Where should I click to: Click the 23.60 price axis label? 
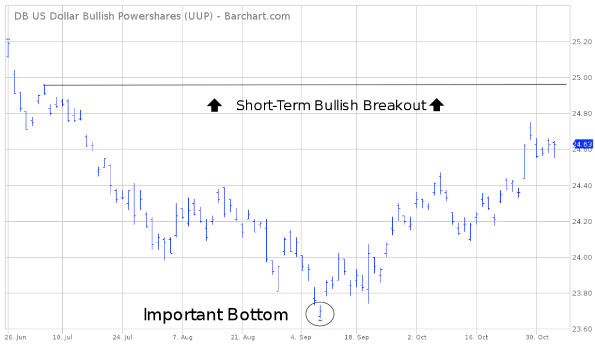582,329
